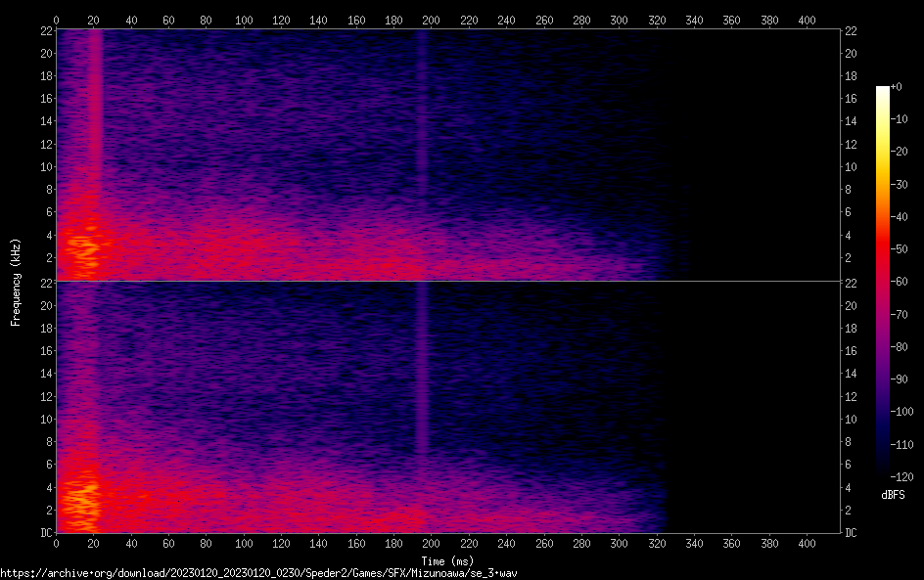Select the "+0" label on the color scale
Image resolution: width=924 pixels, height=580 pixels.
pyautogui.click(x=896, y=87)
